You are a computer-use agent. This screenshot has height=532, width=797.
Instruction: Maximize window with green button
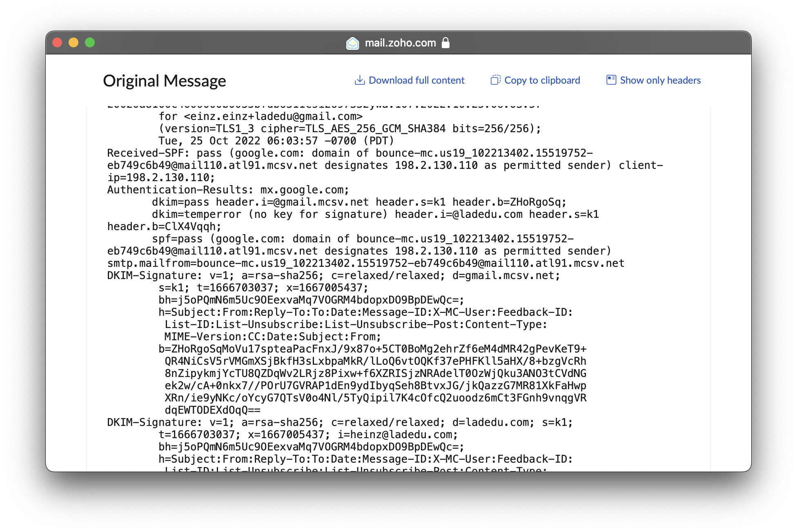coord(90,42)
